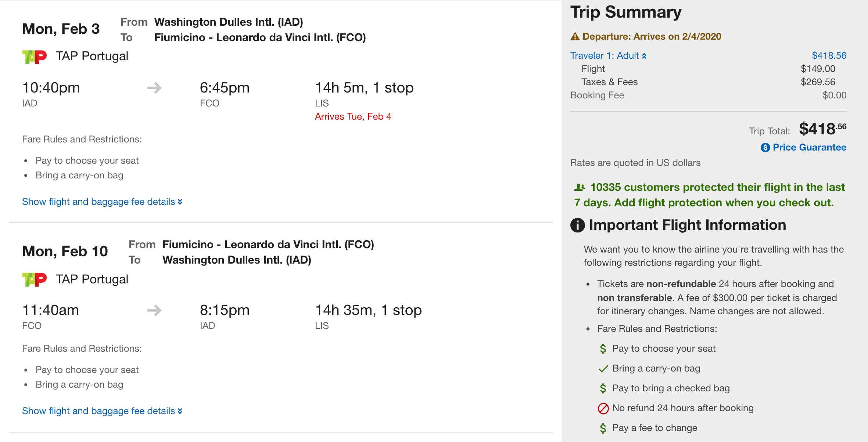Click the Arrives Tue, Feb 4 notice

coord(353,117)
